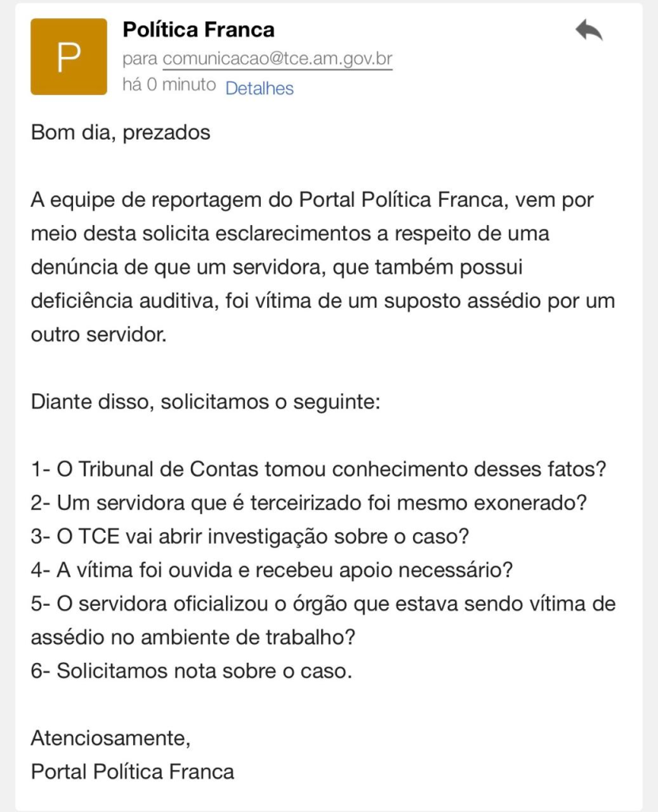Image resolution: width=658 pixels, height=812 pixels.
Task: Click the line "Diante disso, solicitamos o seguinte:"
Action: [206, 401]
